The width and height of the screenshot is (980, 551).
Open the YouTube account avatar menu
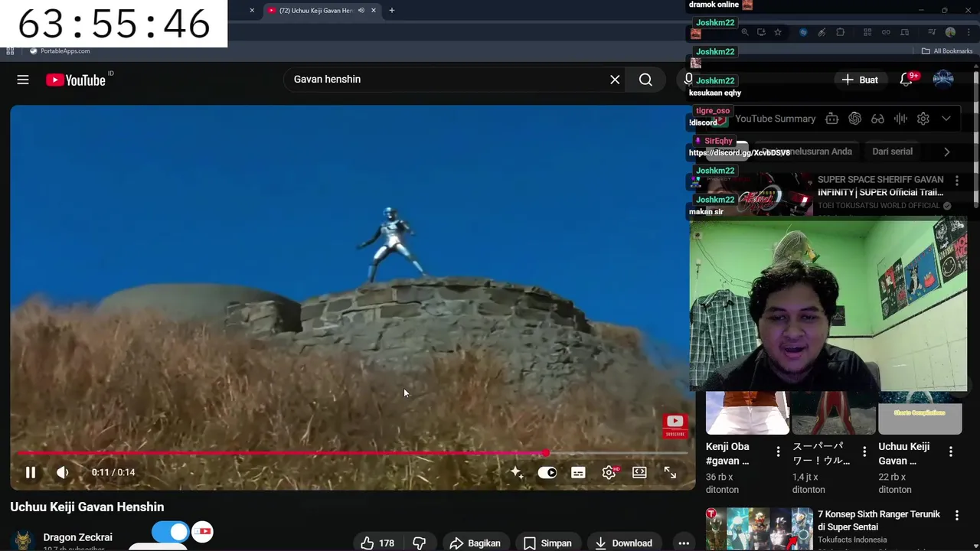(943, 80)
